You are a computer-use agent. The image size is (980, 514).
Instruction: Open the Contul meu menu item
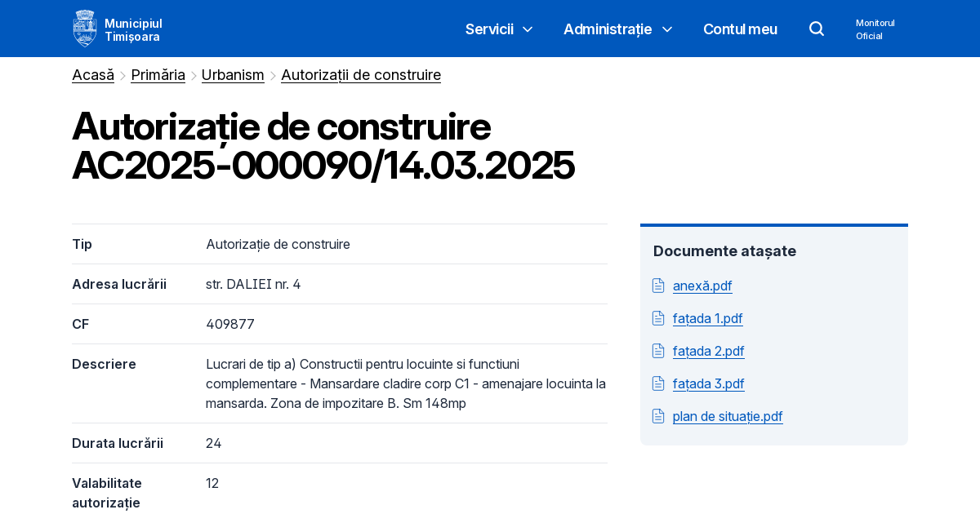point(740,29)
